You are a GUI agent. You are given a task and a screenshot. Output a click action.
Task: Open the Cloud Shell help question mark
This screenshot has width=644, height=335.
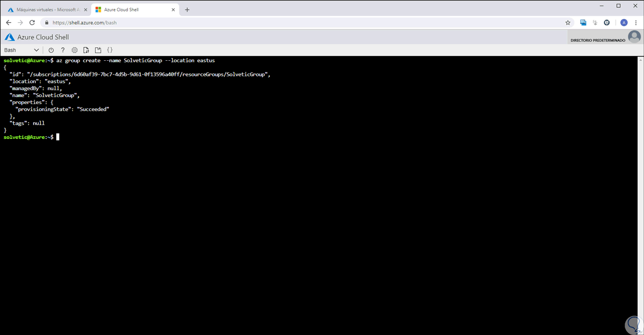(x=63, y=50)
